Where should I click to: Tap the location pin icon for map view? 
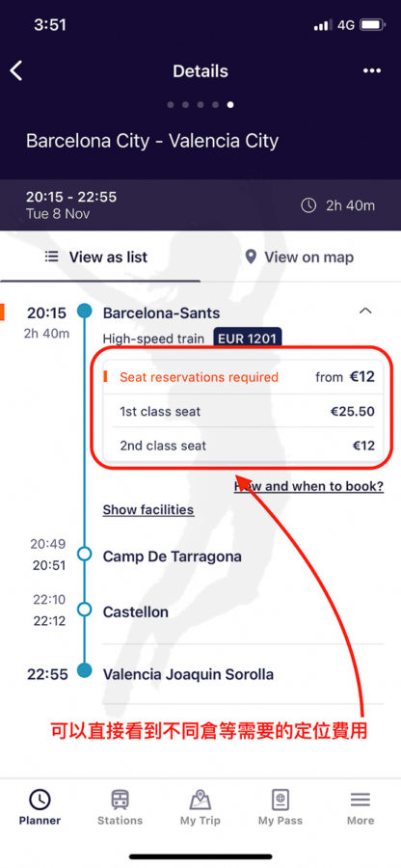(252, 257)
